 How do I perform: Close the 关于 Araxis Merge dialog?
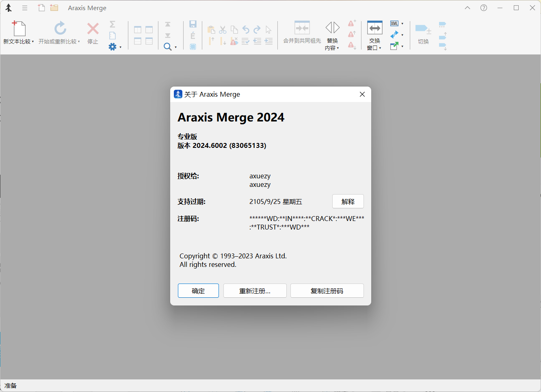pyautogui.click(x=362, y=94)
